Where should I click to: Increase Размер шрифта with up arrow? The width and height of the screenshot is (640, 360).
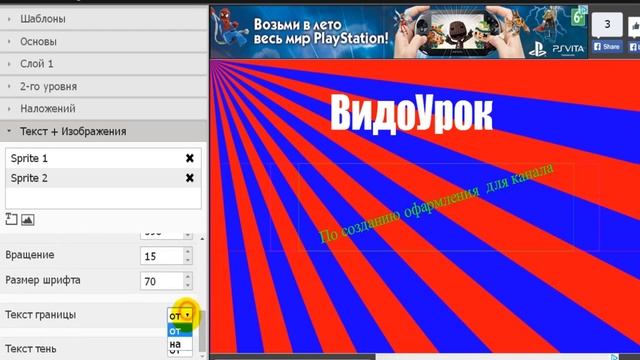tap(188, 276)
